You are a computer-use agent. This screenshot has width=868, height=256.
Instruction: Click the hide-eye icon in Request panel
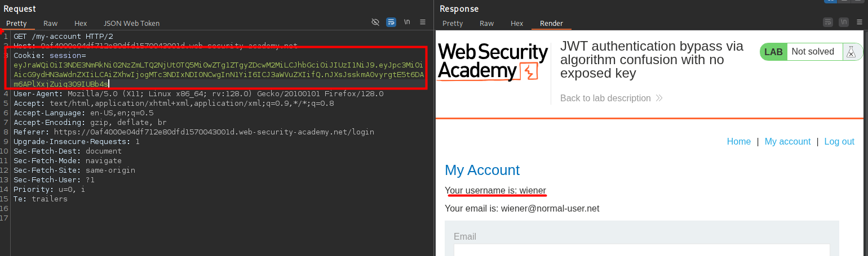point(375,23)
